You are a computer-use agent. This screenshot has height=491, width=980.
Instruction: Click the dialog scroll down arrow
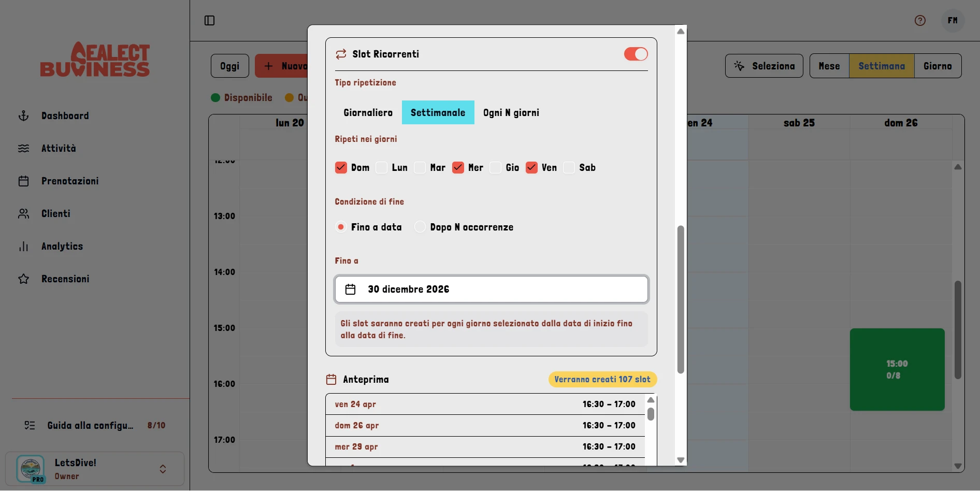[681, 460]
